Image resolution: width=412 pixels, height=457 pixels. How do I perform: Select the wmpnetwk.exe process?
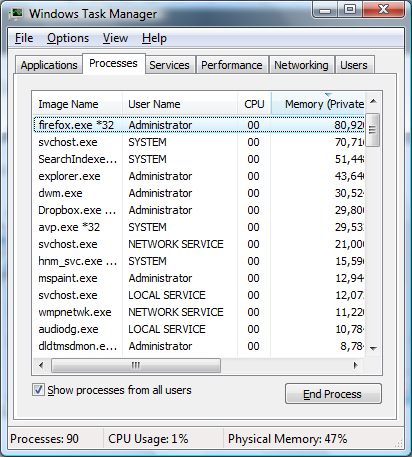199,312
